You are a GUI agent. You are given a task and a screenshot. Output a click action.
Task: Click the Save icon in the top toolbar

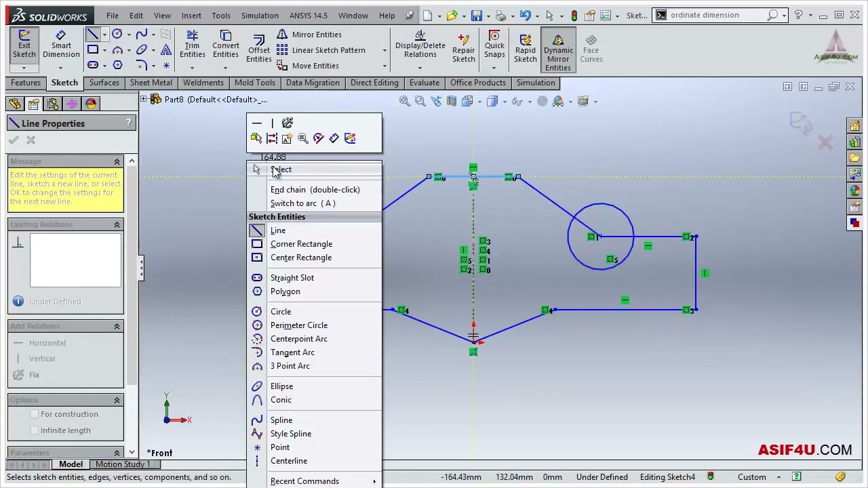(x=476, y=15)
